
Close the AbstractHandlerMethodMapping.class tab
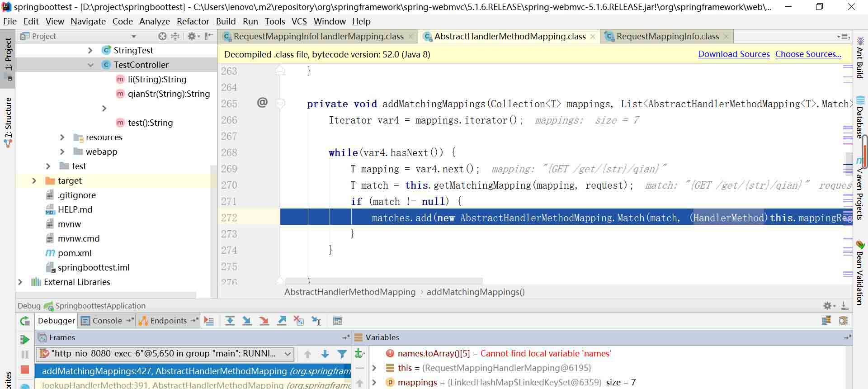point(593,37)
